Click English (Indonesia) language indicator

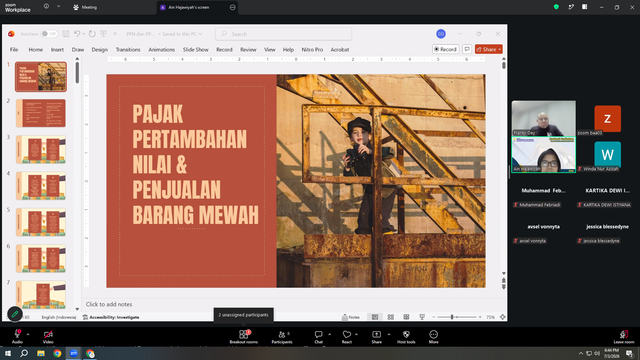tap(59, 317)
